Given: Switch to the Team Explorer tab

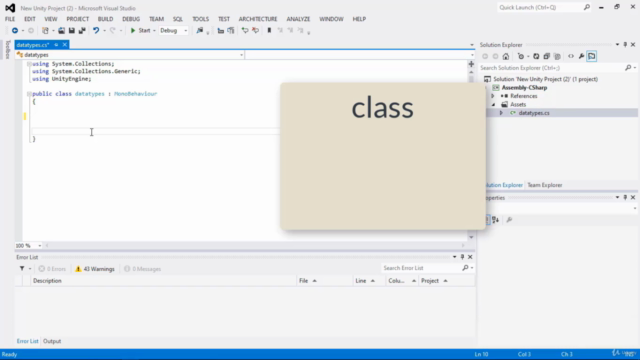Looking at the screenshot, I should (x=544, y=185).
